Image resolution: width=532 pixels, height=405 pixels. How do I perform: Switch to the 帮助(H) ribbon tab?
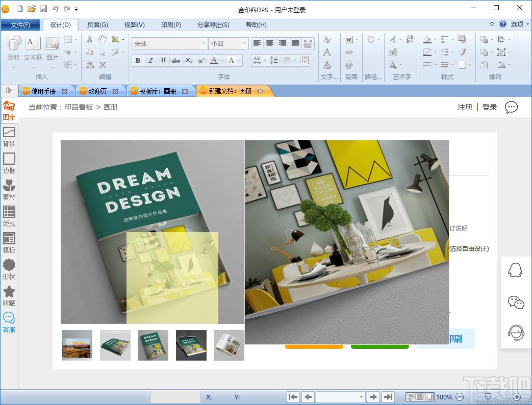click(x=256, y=25)
